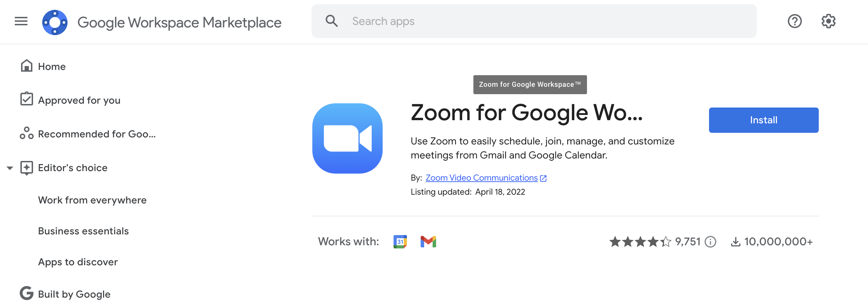Open the settings gear icon

click(828, 21)
